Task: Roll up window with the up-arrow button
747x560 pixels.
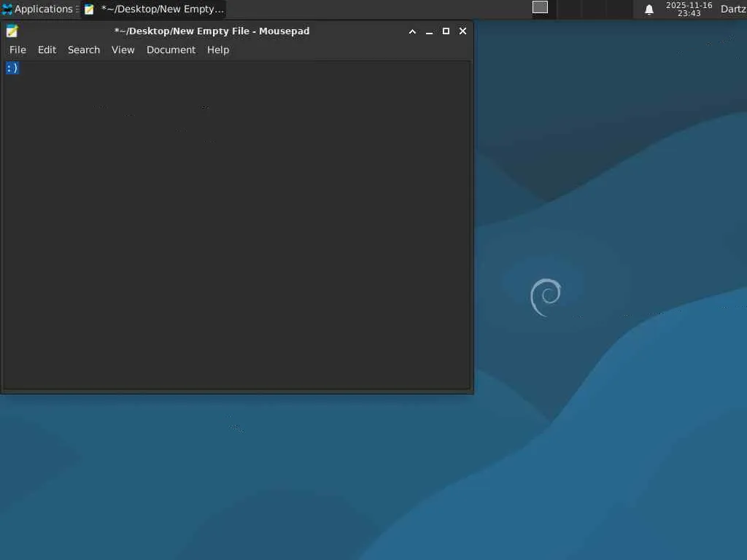Action: coord(413,31)
